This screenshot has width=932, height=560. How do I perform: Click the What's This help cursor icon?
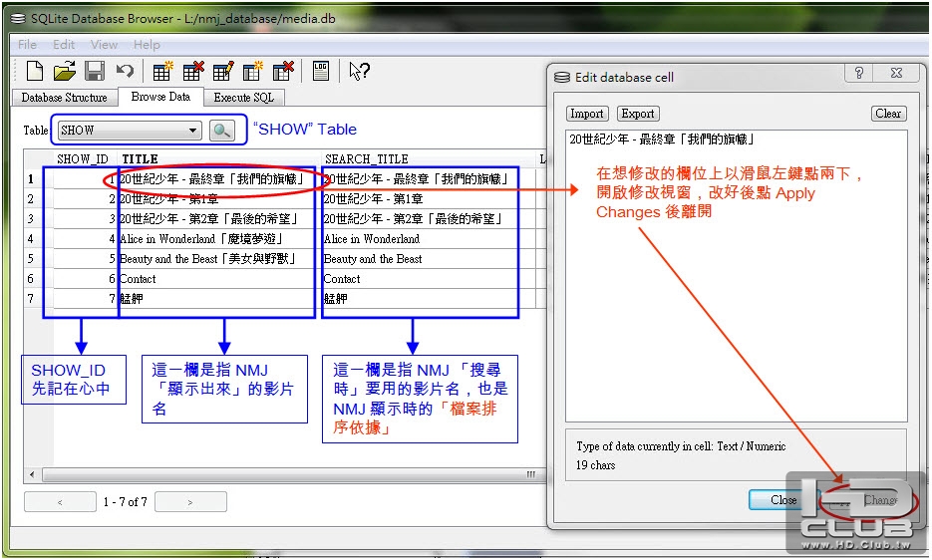[359, 72]
